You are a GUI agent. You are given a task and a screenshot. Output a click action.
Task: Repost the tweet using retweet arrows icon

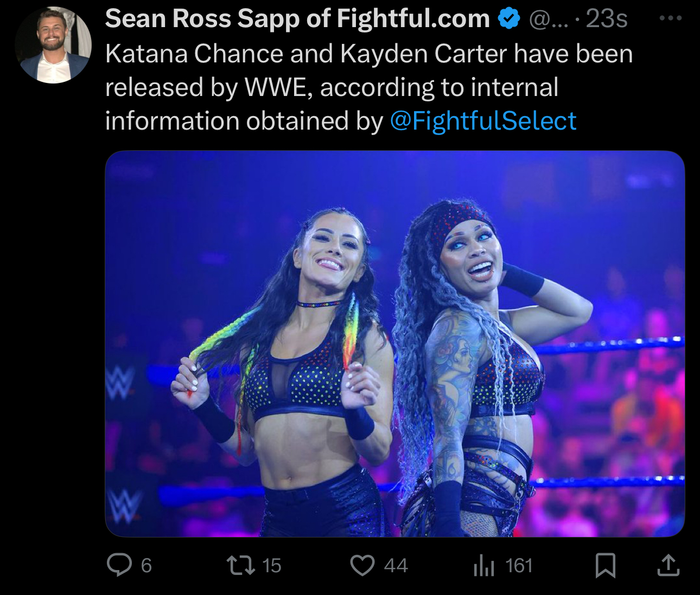coord(241,565)
